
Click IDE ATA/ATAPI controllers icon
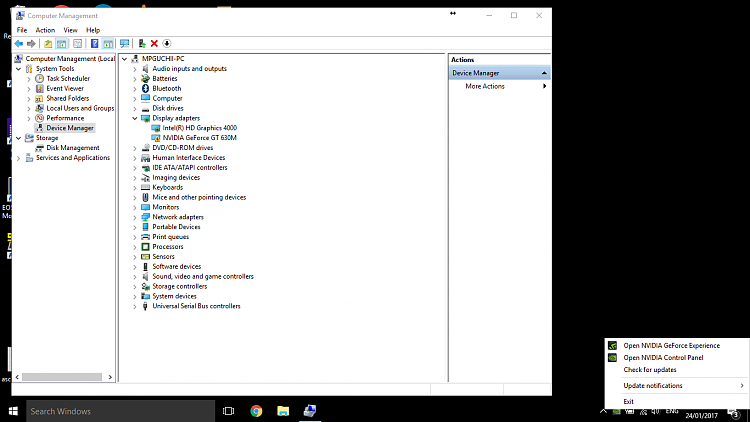tap(145, 167)
